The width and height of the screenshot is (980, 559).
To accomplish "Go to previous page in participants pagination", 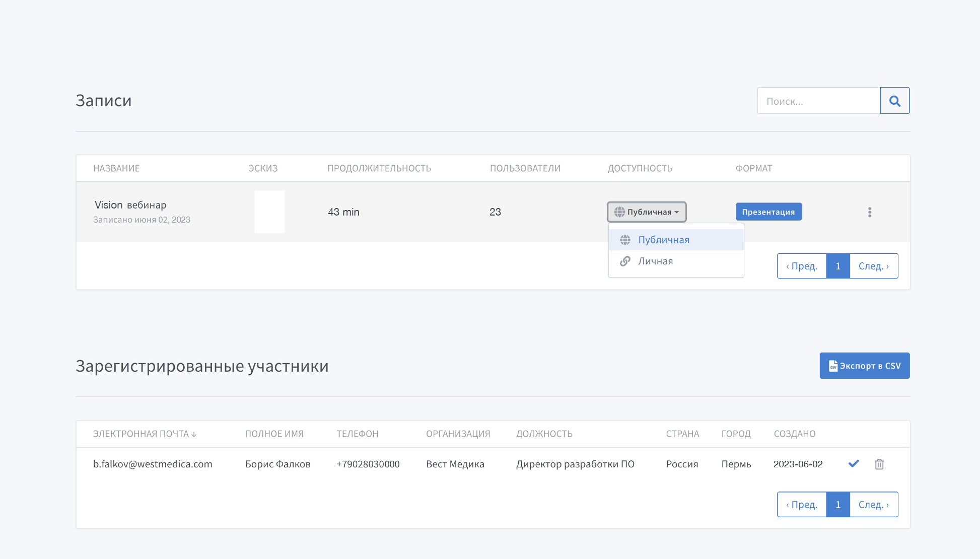I will coord(802,505).
